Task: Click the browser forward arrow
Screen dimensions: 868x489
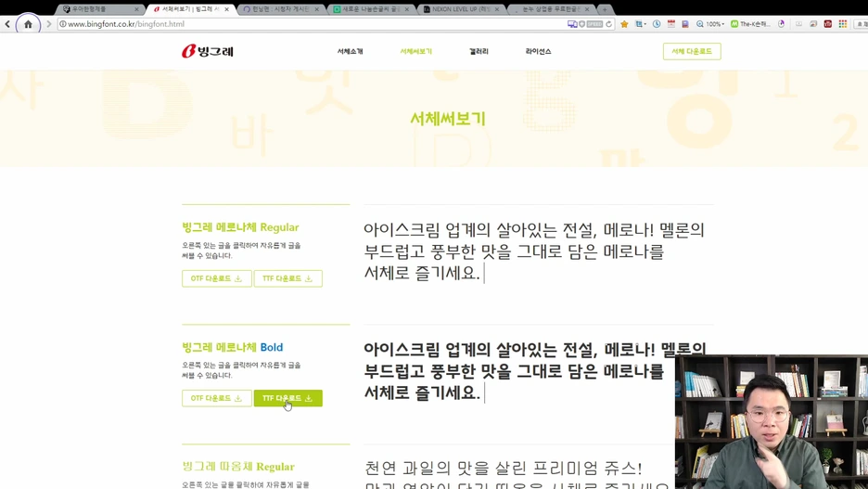Action: tap(49, 24)
